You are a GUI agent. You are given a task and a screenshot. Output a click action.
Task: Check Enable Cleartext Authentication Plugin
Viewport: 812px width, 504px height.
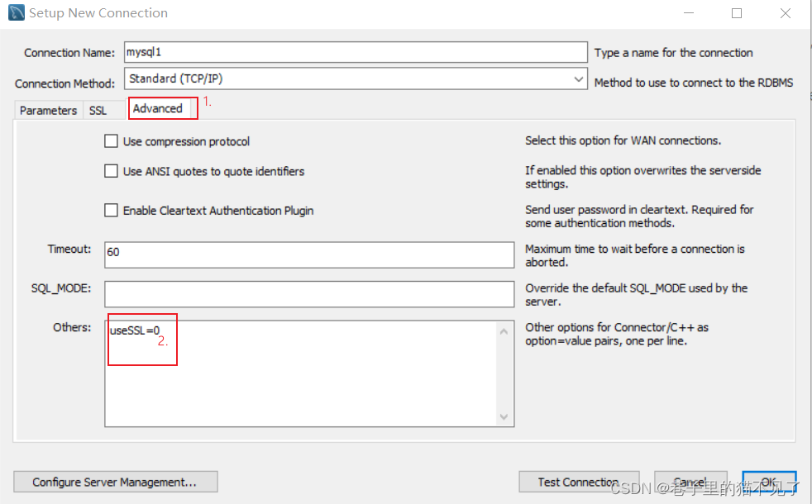[x=111, y=211]
